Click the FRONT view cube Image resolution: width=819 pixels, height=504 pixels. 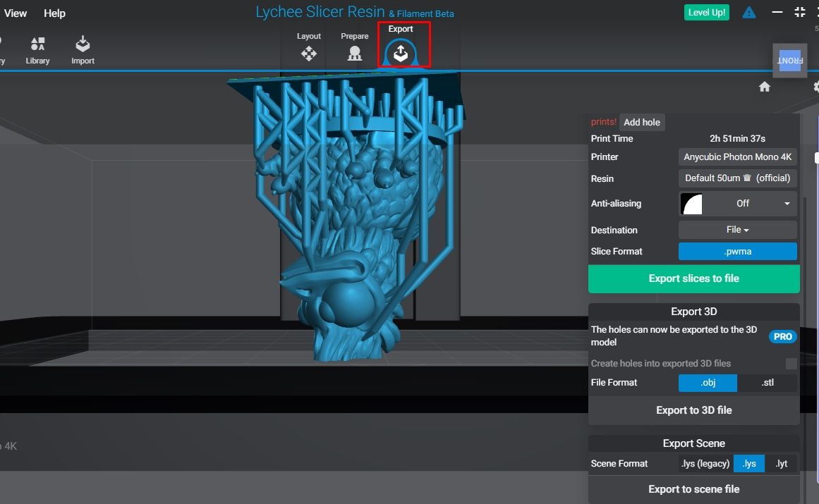point(790,61)
